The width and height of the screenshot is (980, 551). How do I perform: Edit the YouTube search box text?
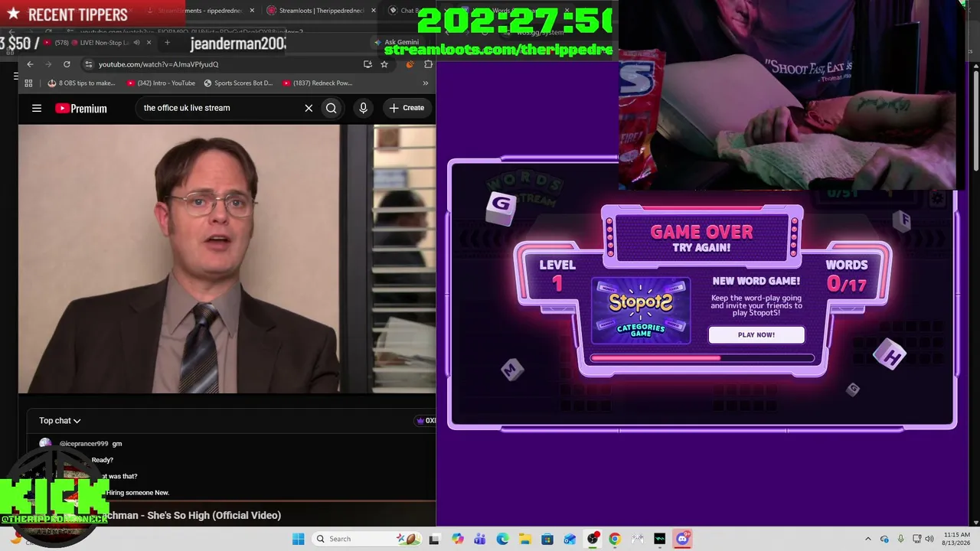click(x=221, y=108)
